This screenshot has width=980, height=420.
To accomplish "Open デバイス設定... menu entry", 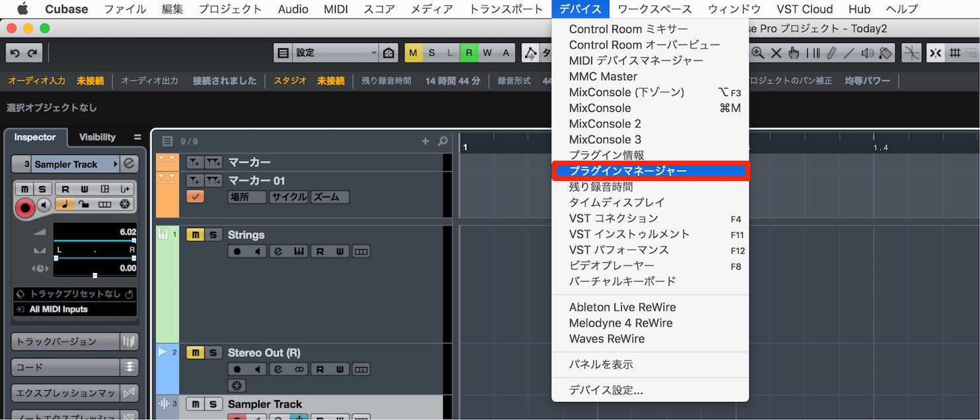I will pyautogui.click(x=650, y=391).
